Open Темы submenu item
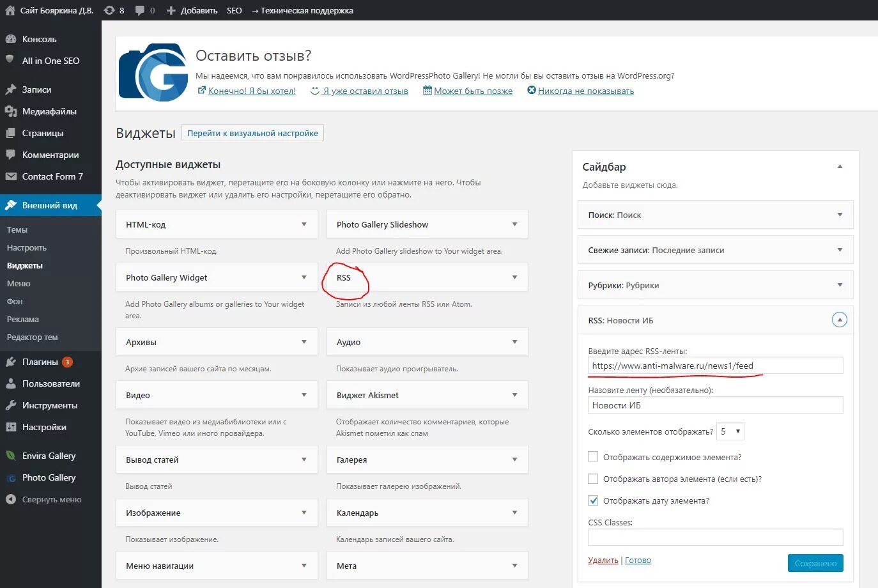 [x=17, y=229]
